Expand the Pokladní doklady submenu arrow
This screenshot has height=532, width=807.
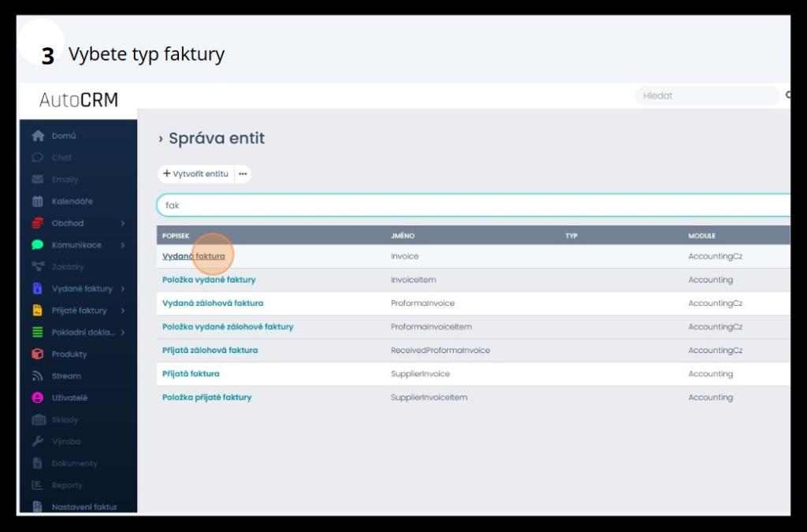[x=123, y=333]
